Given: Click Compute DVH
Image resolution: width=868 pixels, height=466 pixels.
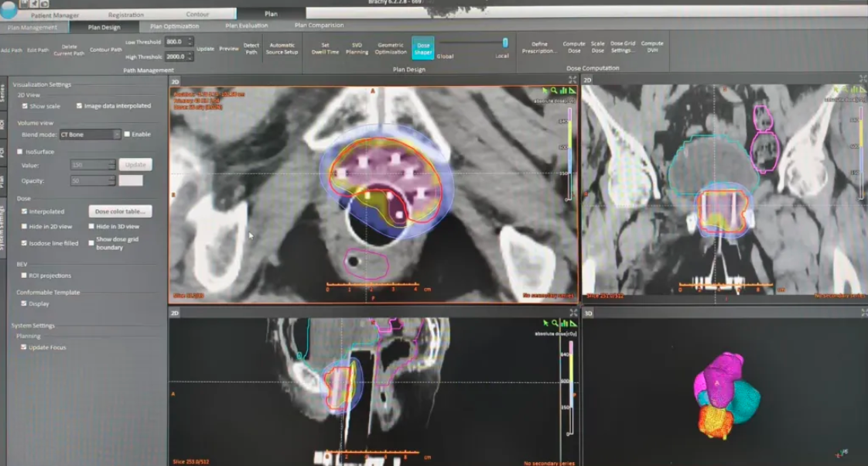Looking at the screenshot, I should (x=652, y=46).
